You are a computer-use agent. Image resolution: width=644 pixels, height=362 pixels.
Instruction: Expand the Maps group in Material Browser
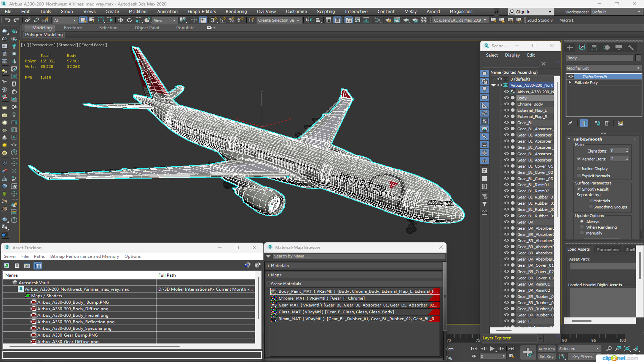tap(268, 275)
